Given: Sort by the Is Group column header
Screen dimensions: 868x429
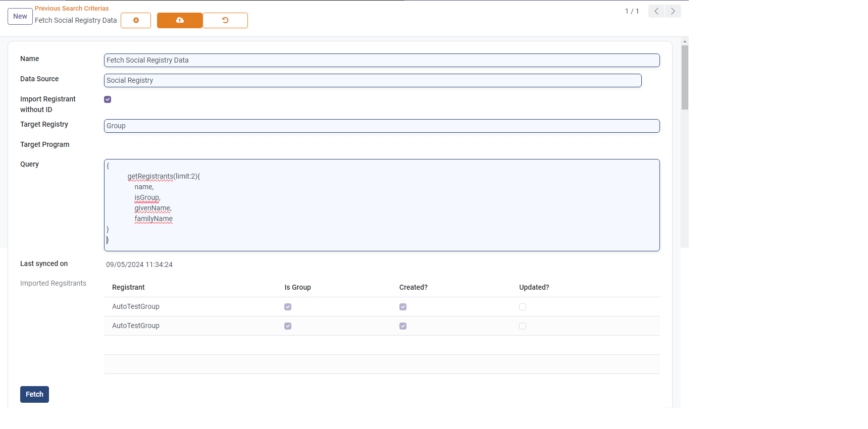Looking at the screenshot, I should [297, 287].
